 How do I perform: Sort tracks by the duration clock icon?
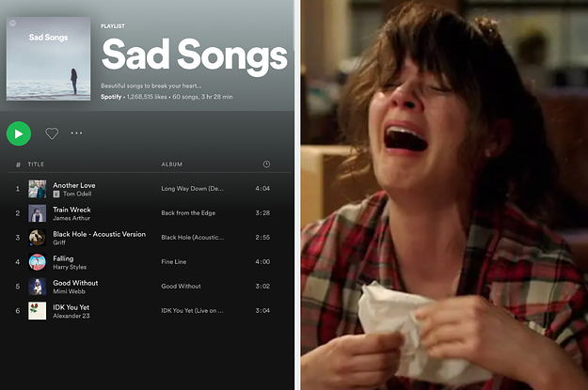[x=266, y=164]
